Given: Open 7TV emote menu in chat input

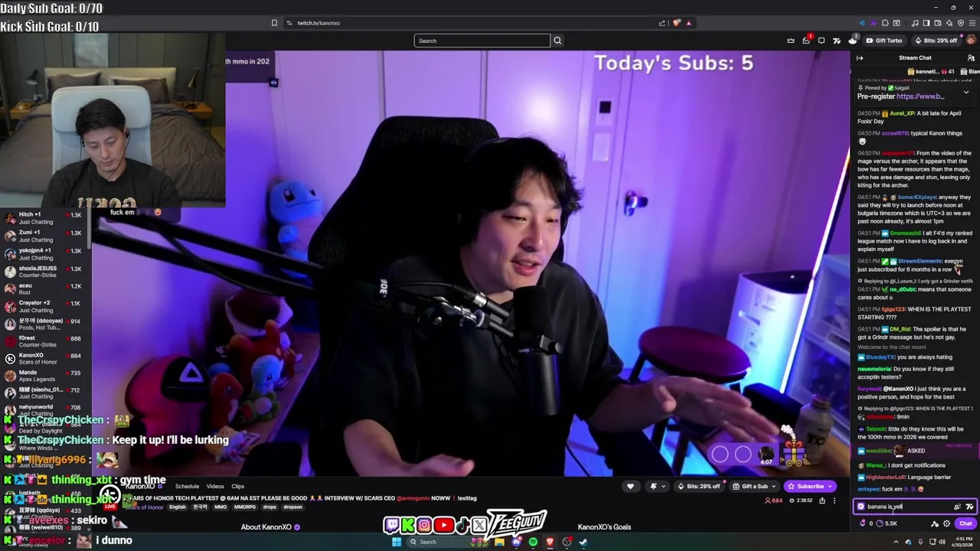Looking at the screenshot, I should [x=969, y=507].
